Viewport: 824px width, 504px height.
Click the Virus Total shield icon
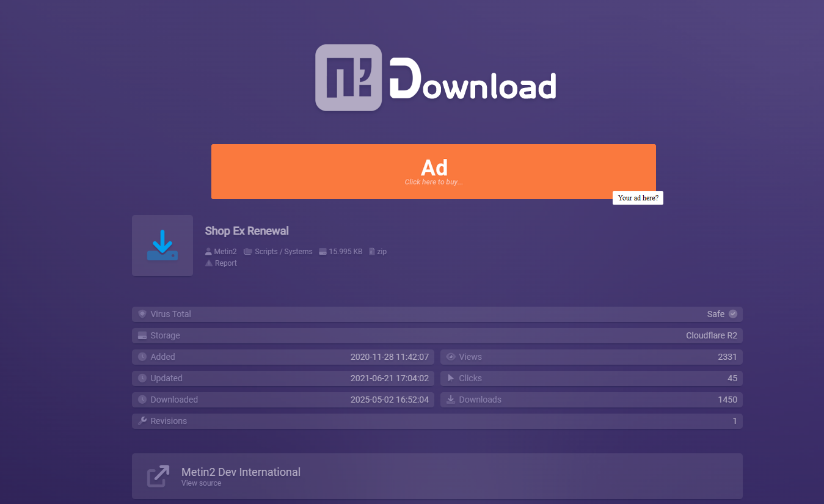pyautogui.click(x=142, y=314)
